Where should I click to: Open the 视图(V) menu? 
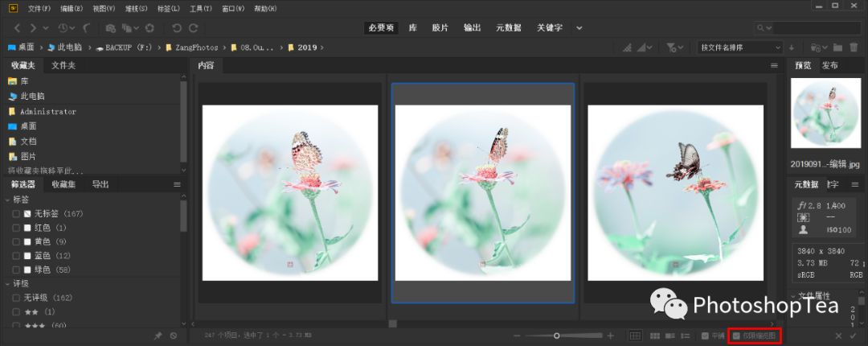click(x=104, y=8)
